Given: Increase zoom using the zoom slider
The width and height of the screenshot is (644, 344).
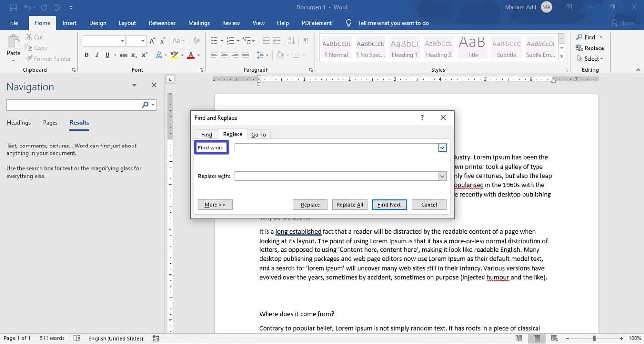Looking at the screenshot, I should point(620,338).
